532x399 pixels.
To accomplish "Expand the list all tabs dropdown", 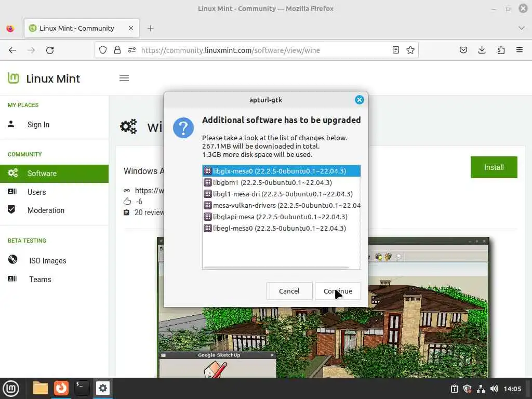I will [522, 28].
